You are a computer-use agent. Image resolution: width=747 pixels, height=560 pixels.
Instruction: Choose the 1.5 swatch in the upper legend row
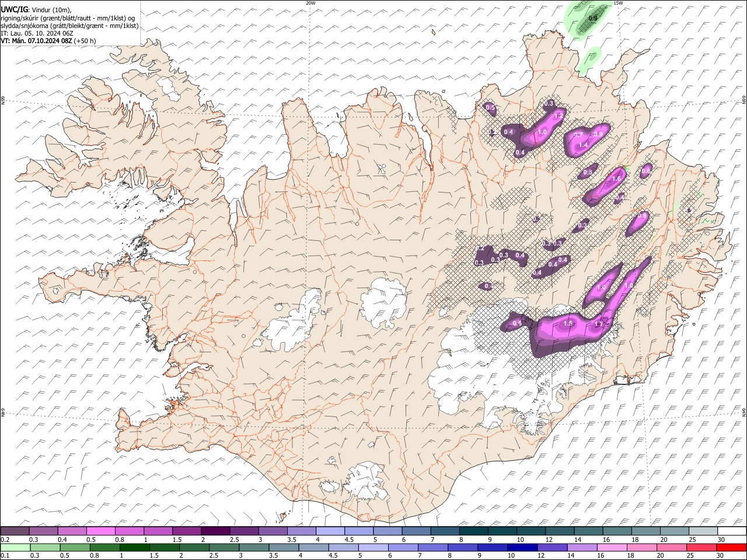coord(186,531)
